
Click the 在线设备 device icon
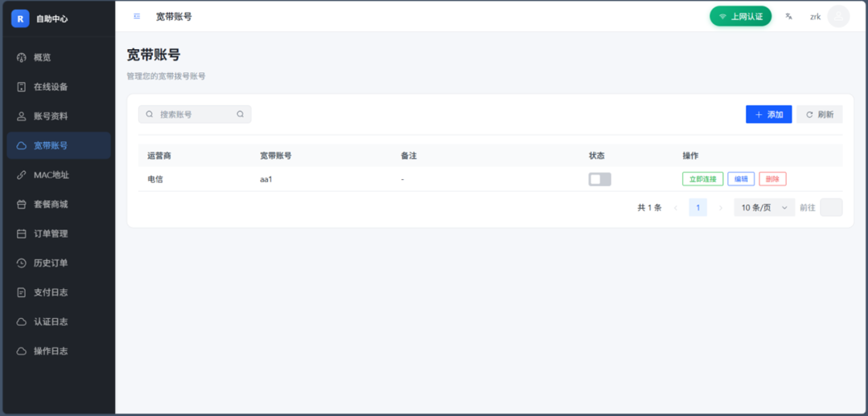pyautogui.click(x=22, y=87)
